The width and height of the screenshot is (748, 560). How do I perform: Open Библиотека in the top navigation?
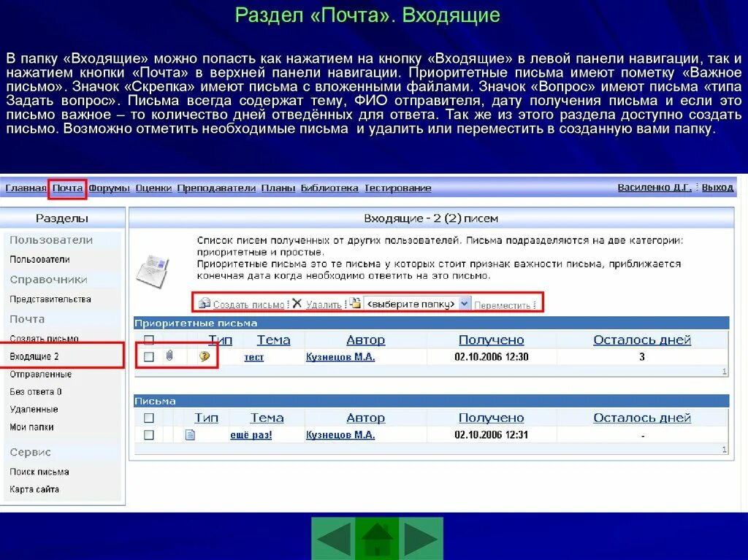[329, 188]
